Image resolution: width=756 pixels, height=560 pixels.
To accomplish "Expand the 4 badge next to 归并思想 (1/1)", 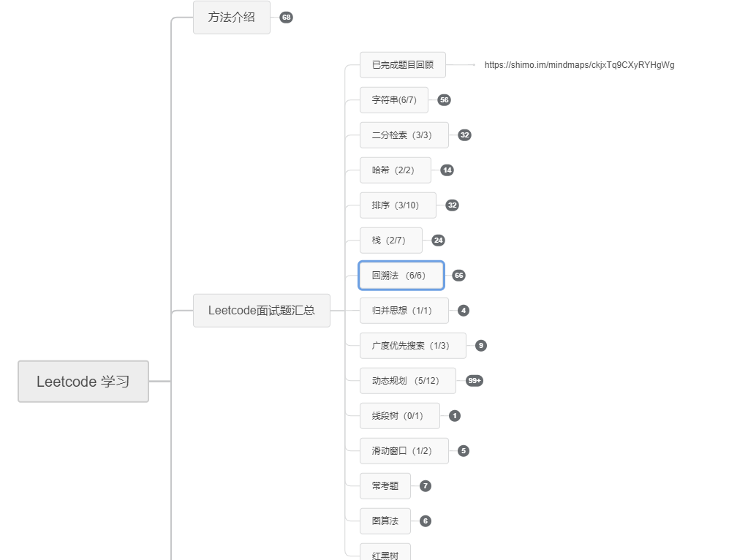I will click(x=464, y=311).
